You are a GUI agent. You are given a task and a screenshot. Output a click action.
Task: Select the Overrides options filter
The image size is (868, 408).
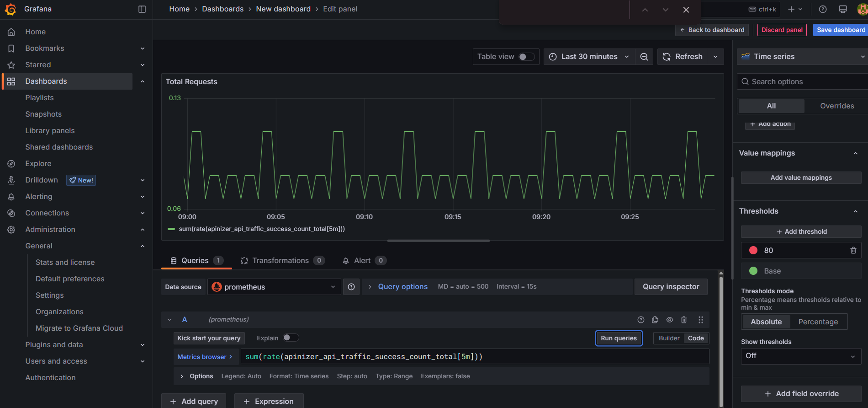click(837, 106)
